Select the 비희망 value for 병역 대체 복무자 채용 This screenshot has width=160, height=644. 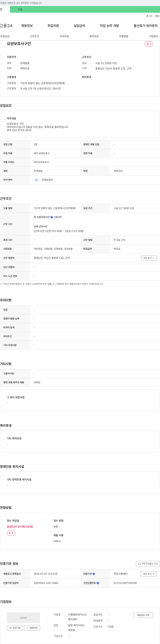tap(37, 382)
